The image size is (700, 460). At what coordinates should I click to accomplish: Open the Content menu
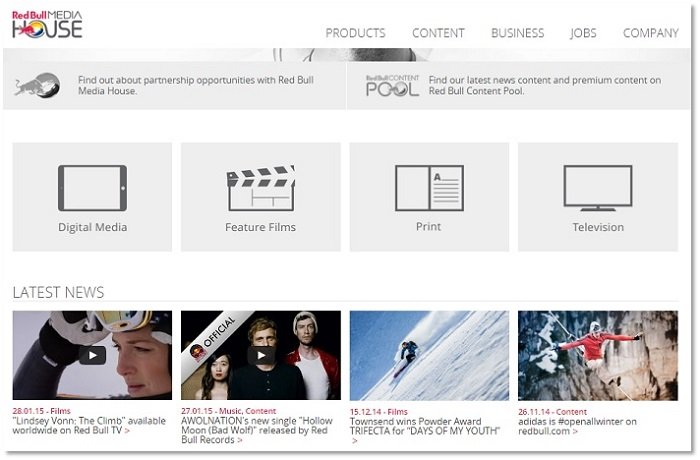pos(438,33)
